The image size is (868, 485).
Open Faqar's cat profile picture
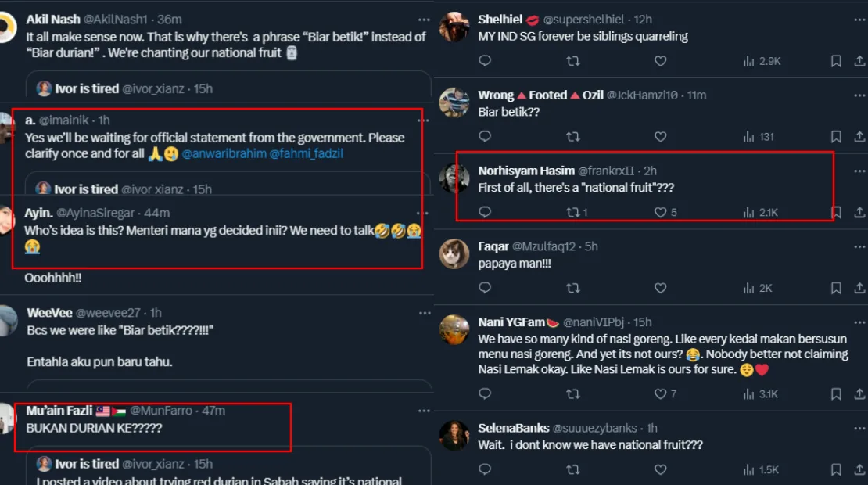(454, 253)
